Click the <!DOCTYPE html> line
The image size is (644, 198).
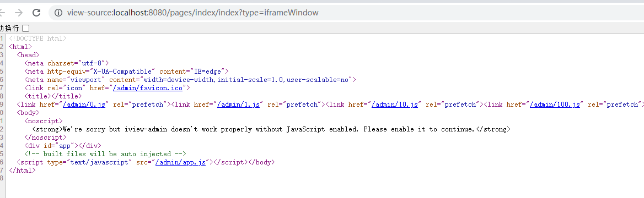coord(38,38)
